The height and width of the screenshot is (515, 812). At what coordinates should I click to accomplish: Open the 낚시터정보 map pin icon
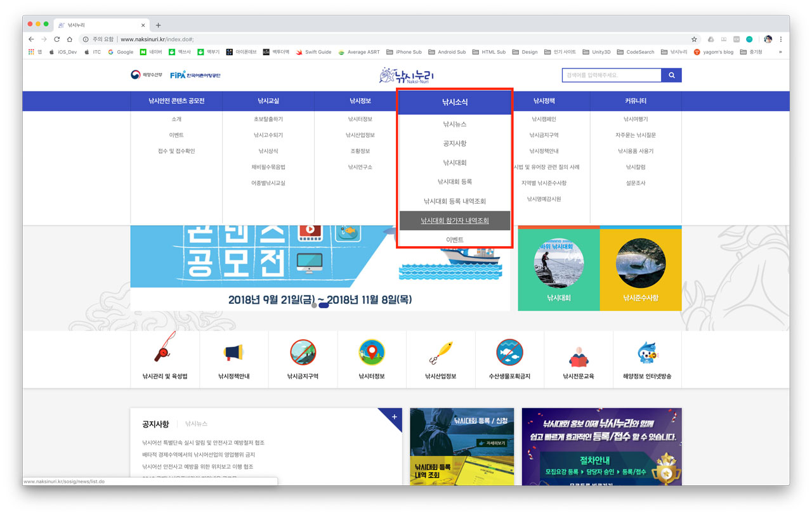click(372, 352)
